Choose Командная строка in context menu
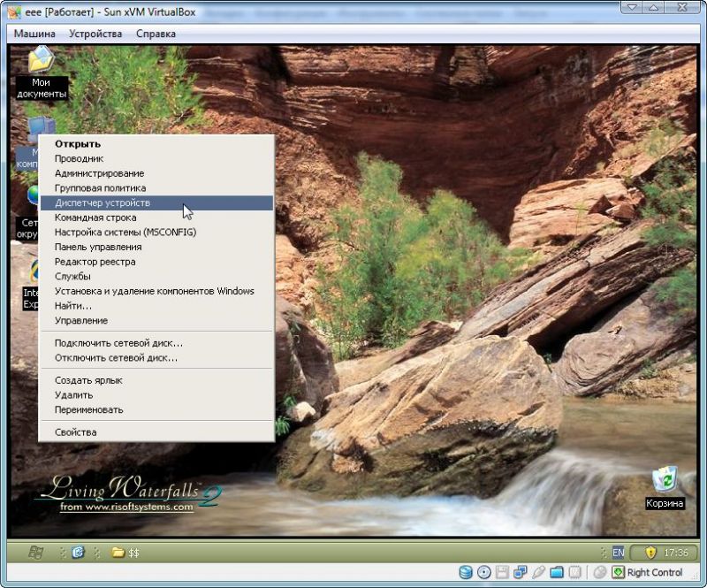707x588 pixels. pos(95,218)
